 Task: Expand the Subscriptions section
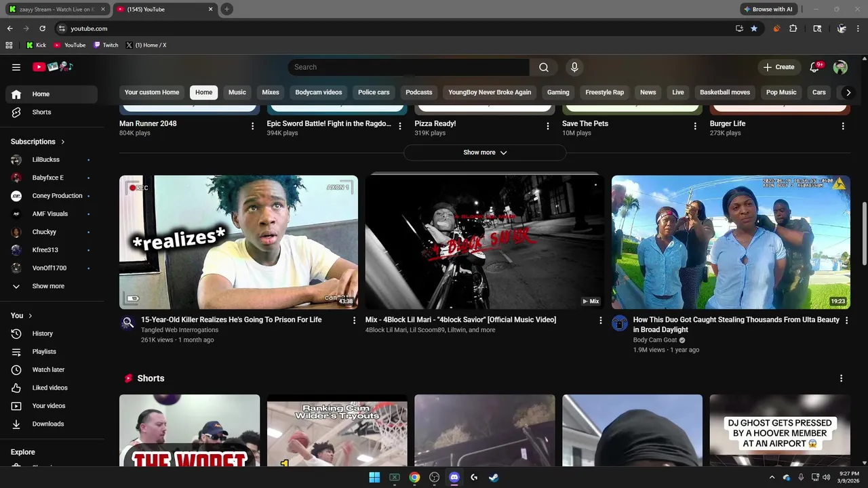tap(38, 142)
